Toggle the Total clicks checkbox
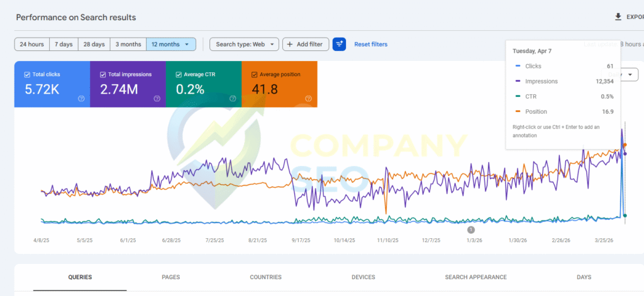 coord(27,74)
